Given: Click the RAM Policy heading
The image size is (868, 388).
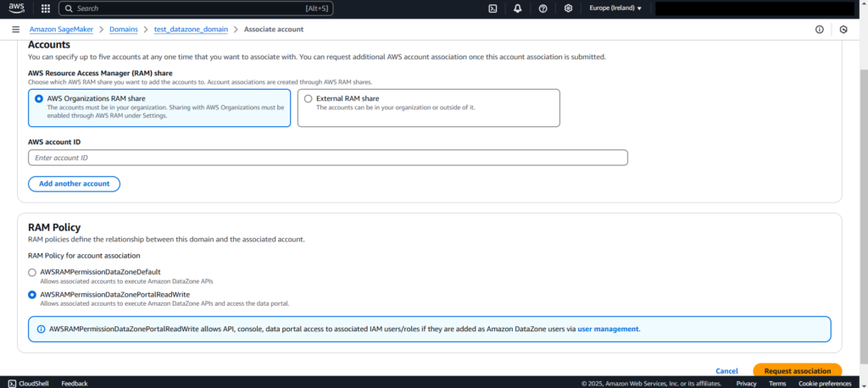Looking at the screenshot, I should click(54, 227).
